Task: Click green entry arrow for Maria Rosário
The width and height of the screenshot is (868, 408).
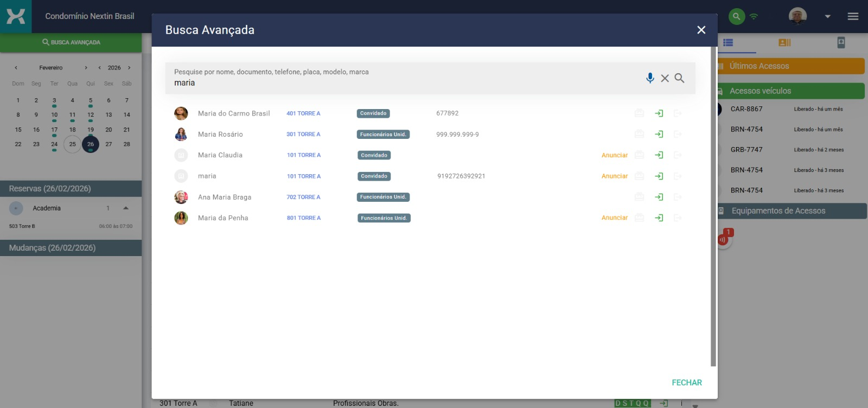Action: click(659, 134)
